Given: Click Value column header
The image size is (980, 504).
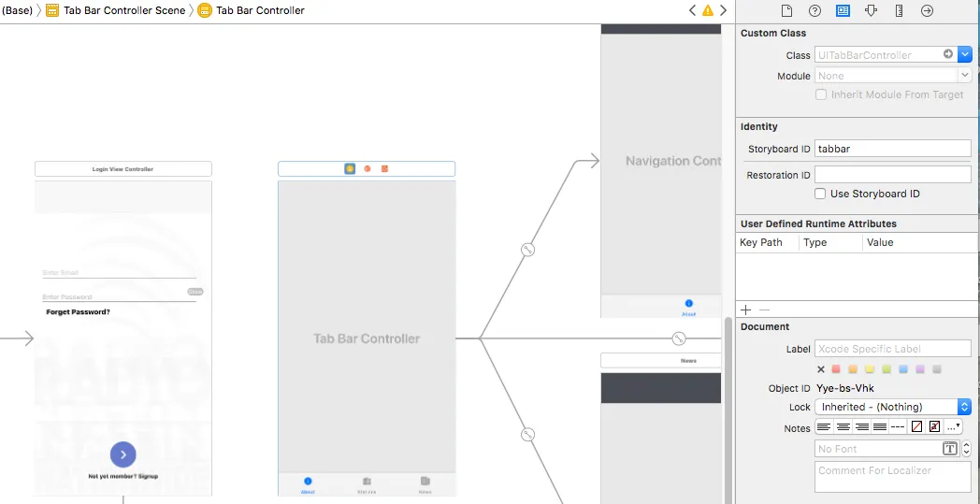Looking at the screenshot, I should (919, 242).
